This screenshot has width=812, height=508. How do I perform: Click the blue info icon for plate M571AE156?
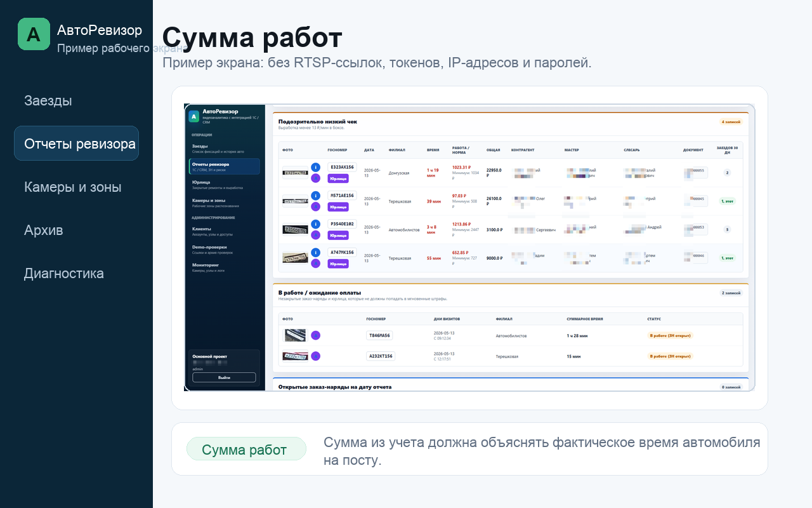coord(315,196)
